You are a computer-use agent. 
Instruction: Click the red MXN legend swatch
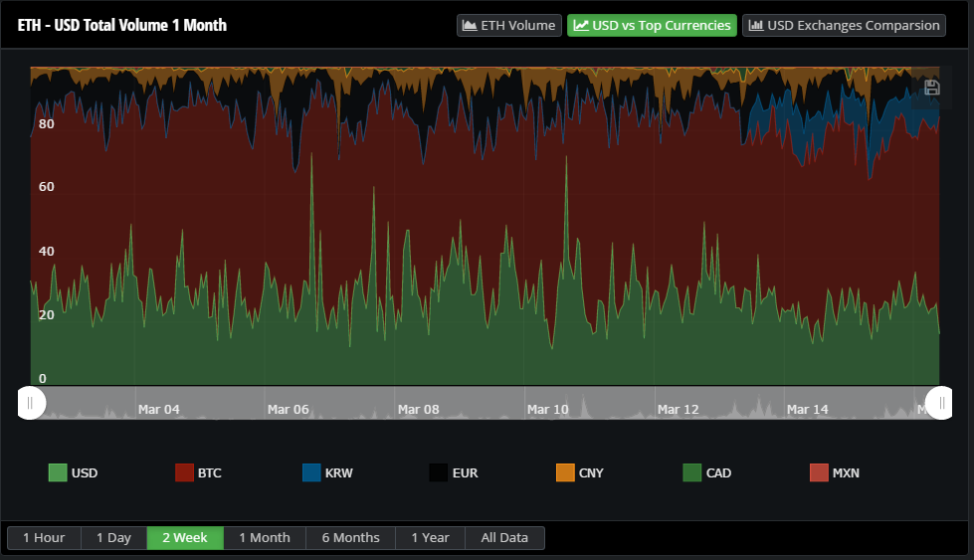[819, 473]
